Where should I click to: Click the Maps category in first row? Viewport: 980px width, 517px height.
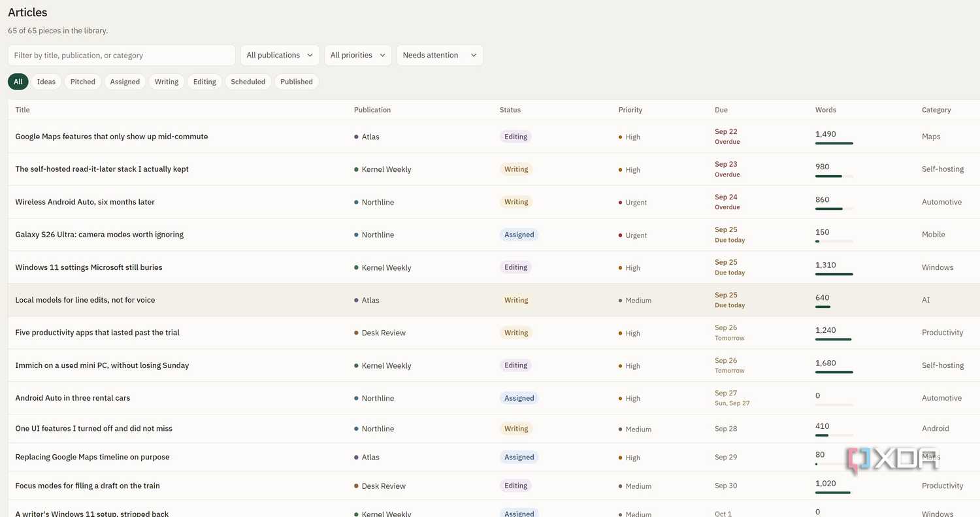pyautogui.click(x=931, y=137)
